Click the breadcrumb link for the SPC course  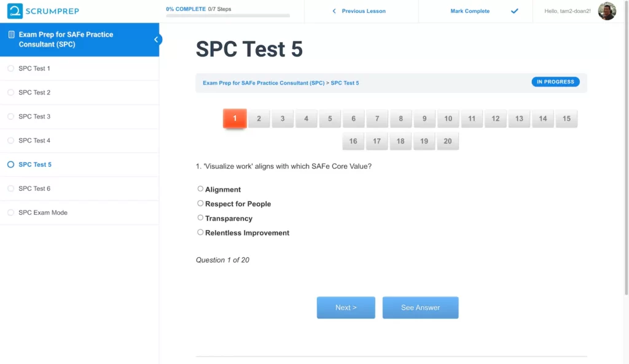point(264,82)
